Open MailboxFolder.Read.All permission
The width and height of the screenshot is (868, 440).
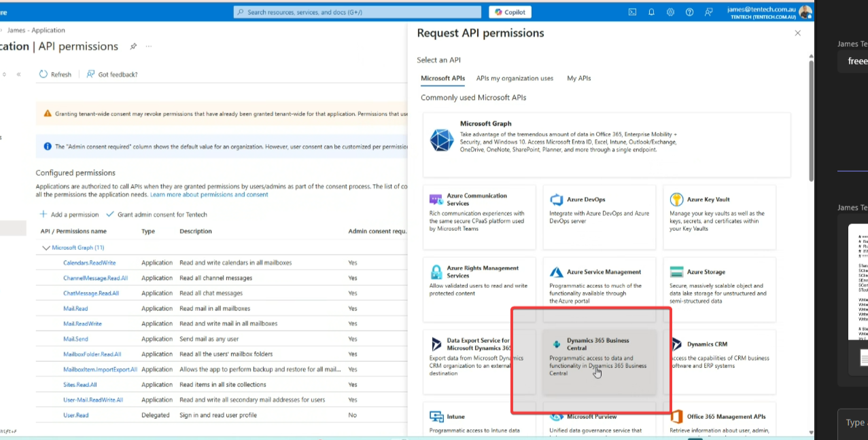[92, 354]
